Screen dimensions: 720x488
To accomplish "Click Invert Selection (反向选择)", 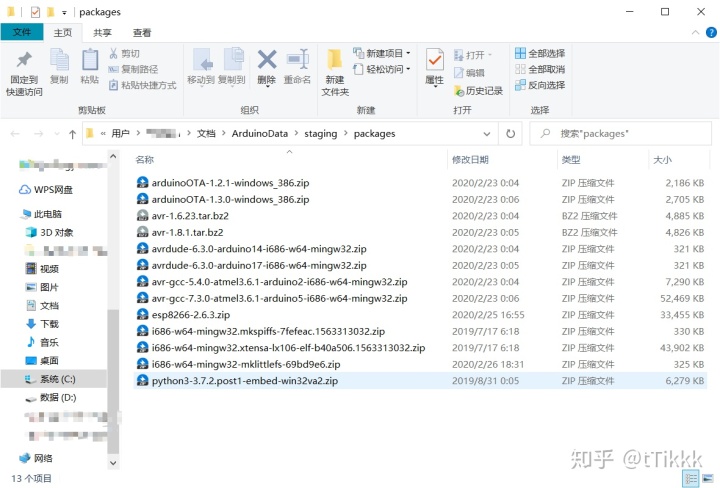I will coord(540,85).
